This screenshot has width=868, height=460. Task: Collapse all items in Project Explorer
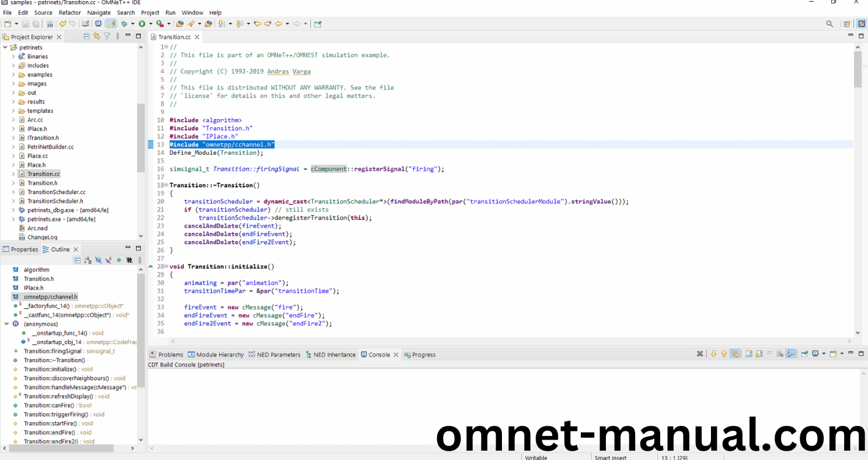pos(87,36)
